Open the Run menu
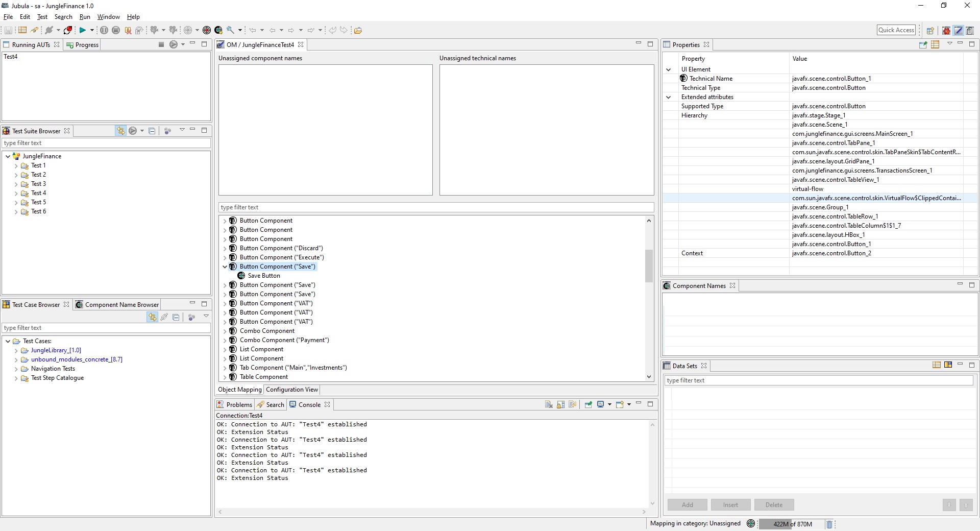 (85, 17)
